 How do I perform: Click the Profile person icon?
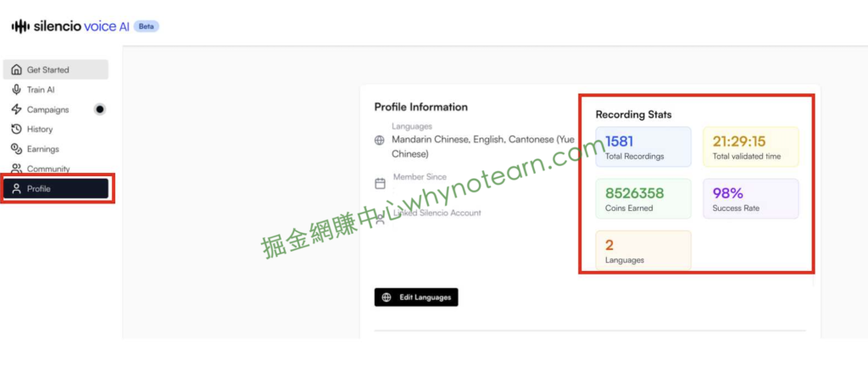click(17, 189)
